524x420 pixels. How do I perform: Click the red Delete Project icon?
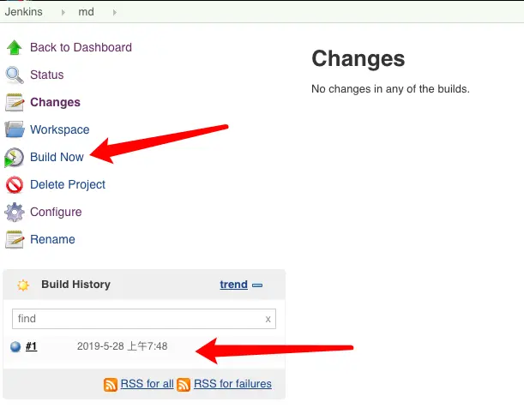pos(15,184)
